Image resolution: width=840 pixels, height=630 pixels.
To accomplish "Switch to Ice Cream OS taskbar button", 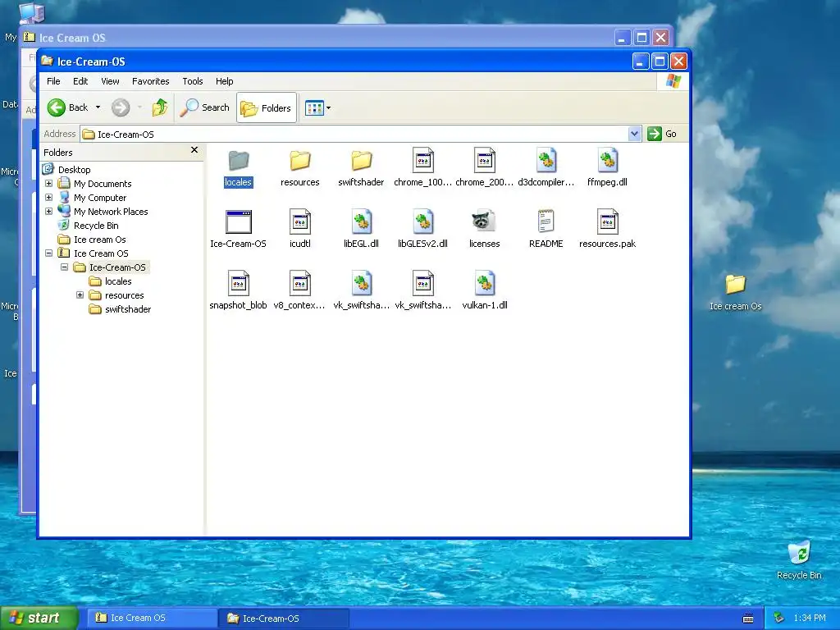I will (x=153, y=619).
